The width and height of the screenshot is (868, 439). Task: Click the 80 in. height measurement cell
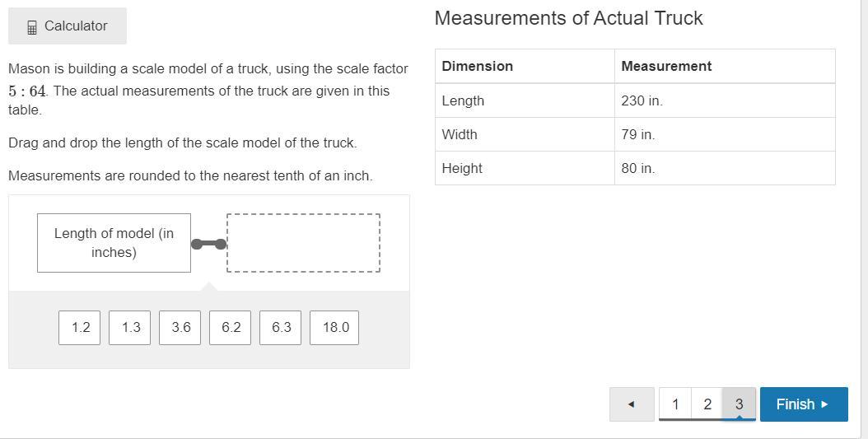coord(724,168)
